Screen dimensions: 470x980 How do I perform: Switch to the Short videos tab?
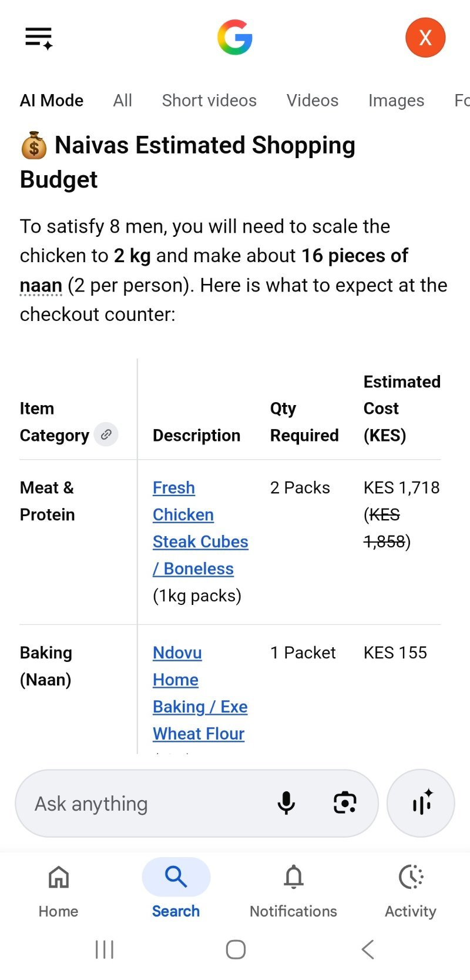[x=209, y=101]
